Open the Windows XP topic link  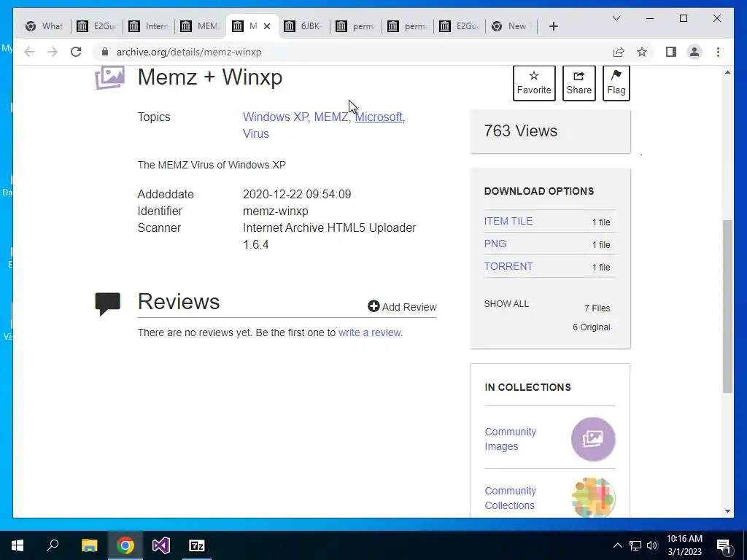point(275,117)
